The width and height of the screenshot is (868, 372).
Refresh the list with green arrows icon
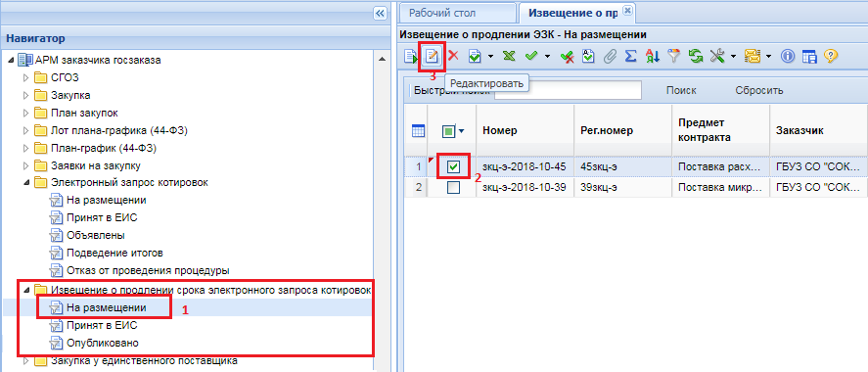(696, 56)
